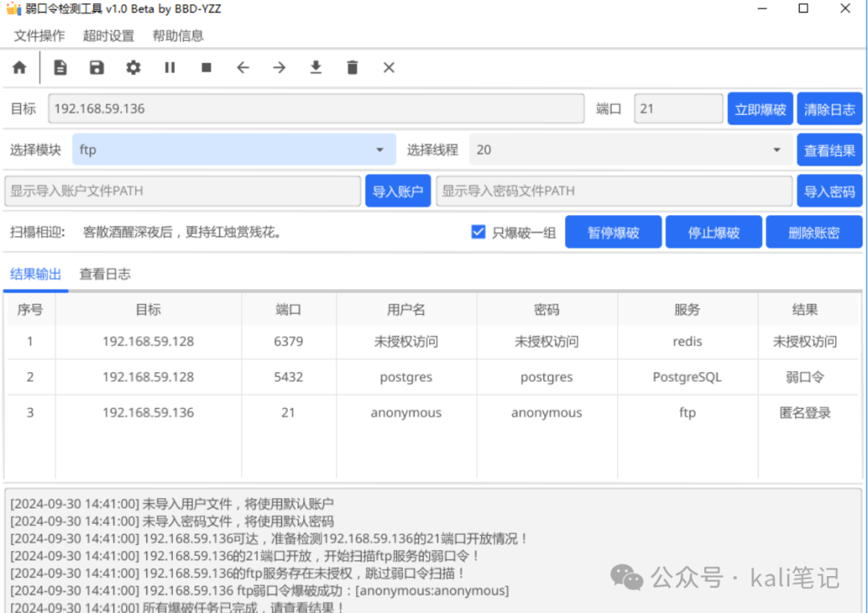Click the Home icon on the toolbar
Screen dimensions: 868x613
pyautogui.click(x=19, y=67)
